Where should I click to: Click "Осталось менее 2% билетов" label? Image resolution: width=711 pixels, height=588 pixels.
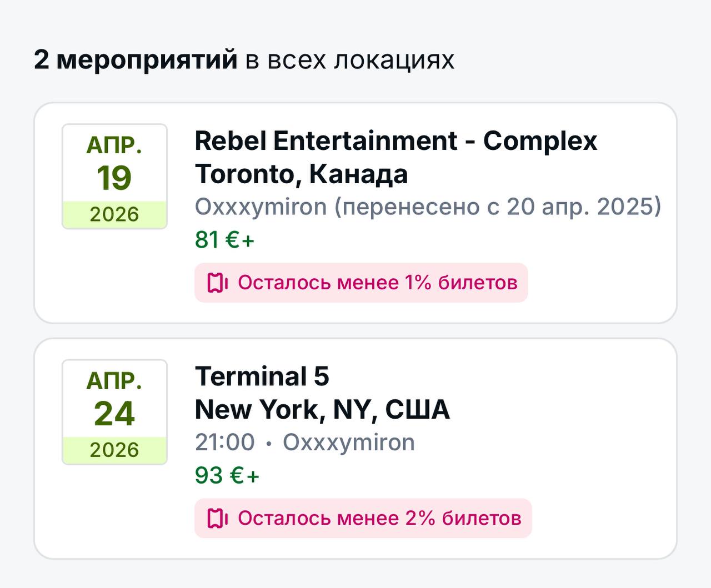tap(379, 518)
